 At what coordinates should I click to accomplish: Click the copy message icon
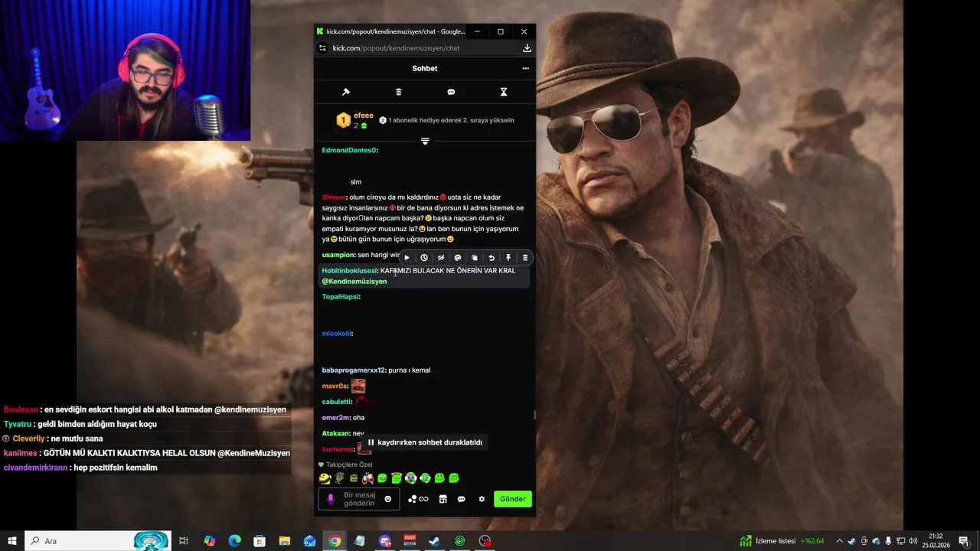[x=474, y=258]
